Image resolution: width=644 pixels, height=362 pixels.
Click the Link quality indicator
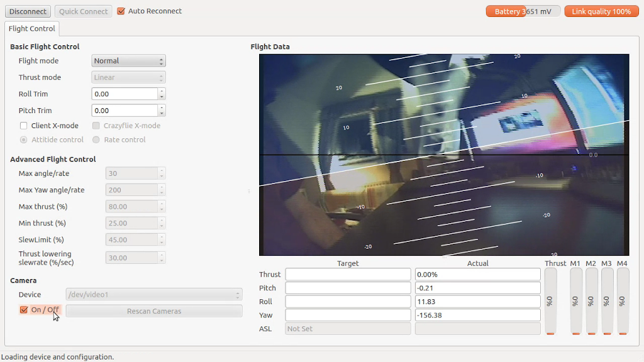tap(601, 11)
